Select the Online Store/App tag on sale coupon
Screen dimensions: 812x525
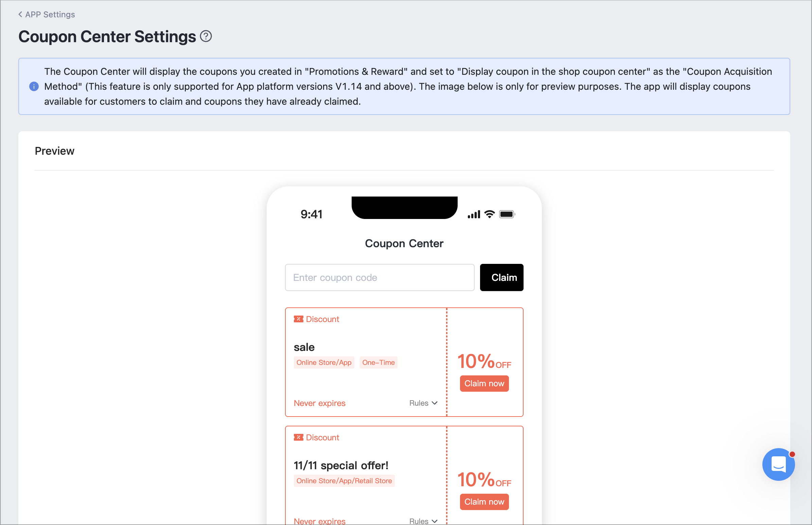click(324, 362)
